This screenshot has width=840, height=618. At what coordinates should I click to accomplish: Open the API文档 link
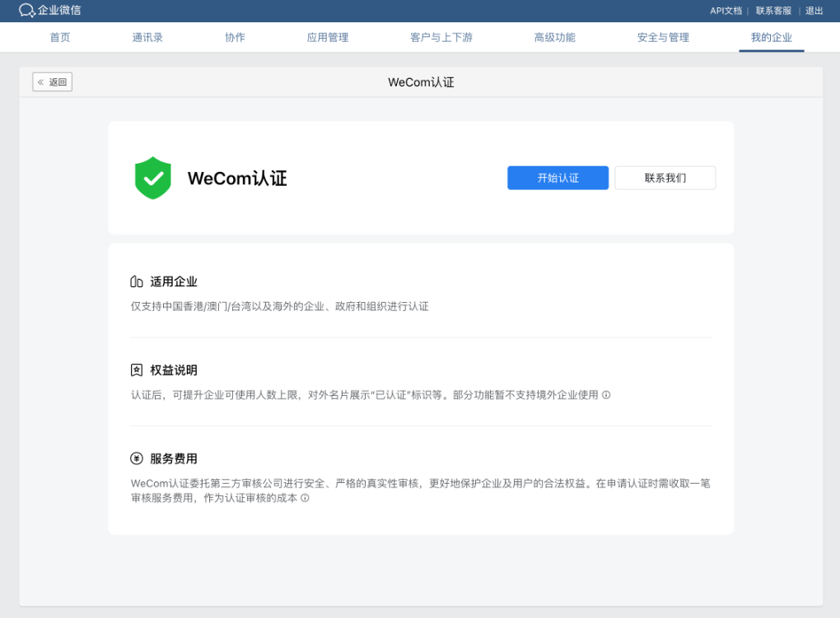[725, 11]
